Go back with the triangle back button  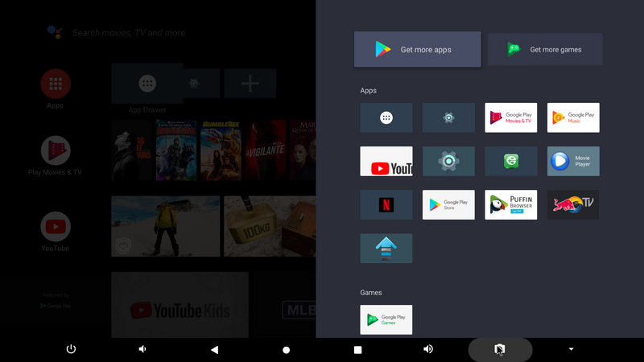(214, 350)
